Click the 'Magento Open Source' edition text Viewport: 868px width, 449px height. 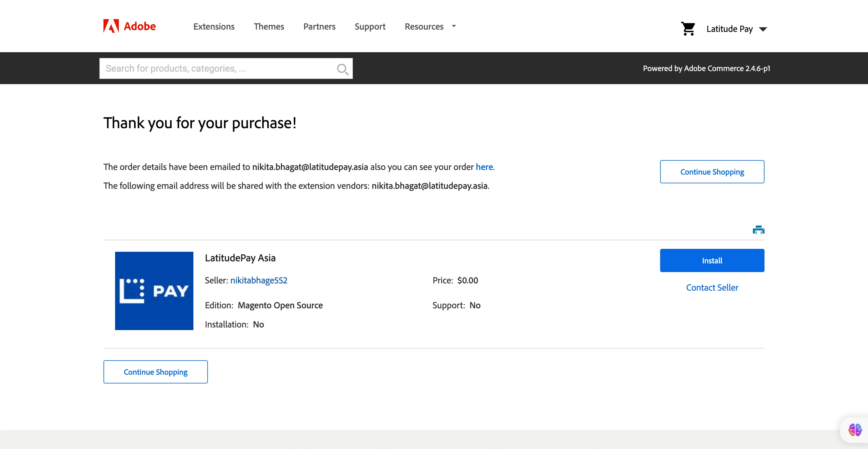pos(280,305)
